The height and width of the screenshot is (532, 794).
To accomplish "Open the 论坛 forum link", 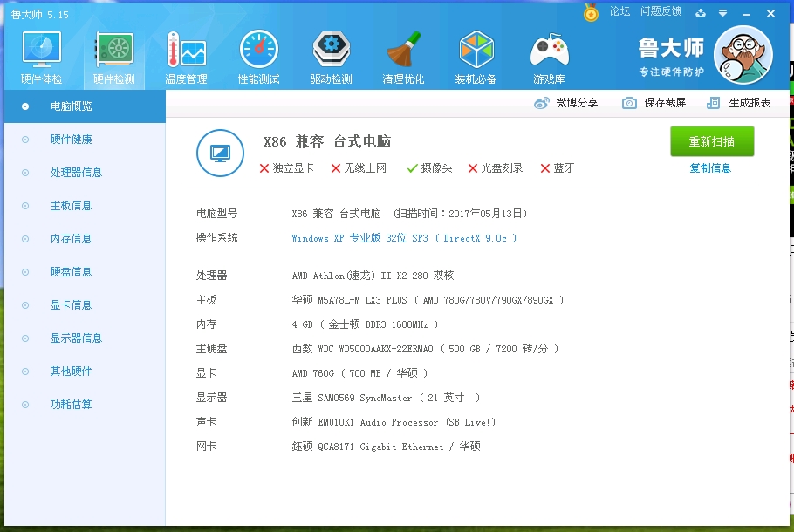I will pos(619,11).
